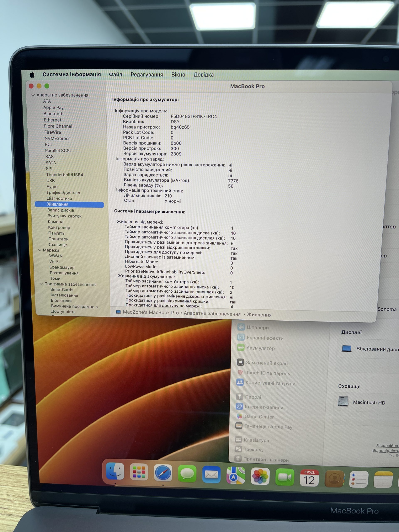Viewport: 399px width, 532px height.
Task: Click the Гаманець і Apple Pay icon
Action: click(x=239, y=426)
